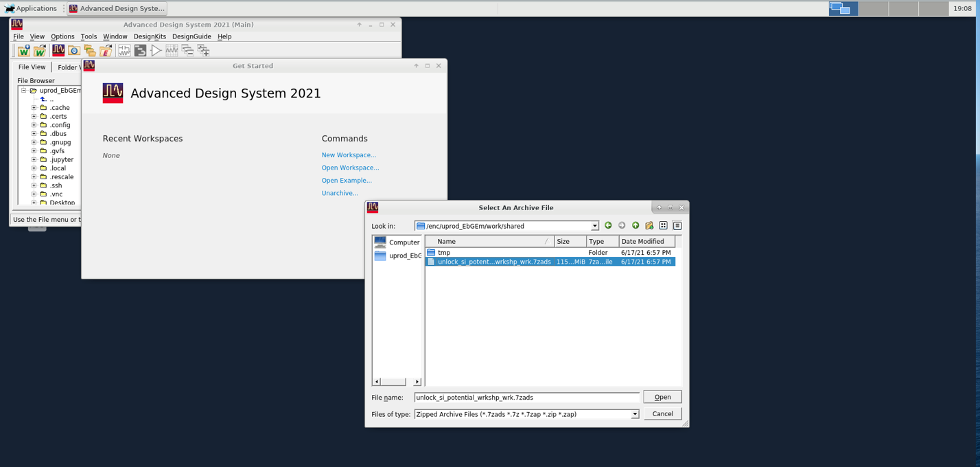The height and width of the screenshot is (467, 980).
Task: Click the triangle amplifier symbol toolbar icon
Action: [156, 51]
